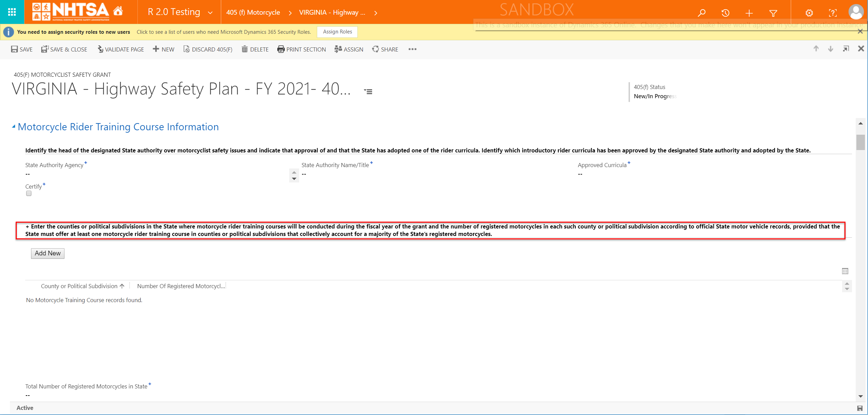Open the settings gear icon
The image size is (868, 415).
(809, 13)
